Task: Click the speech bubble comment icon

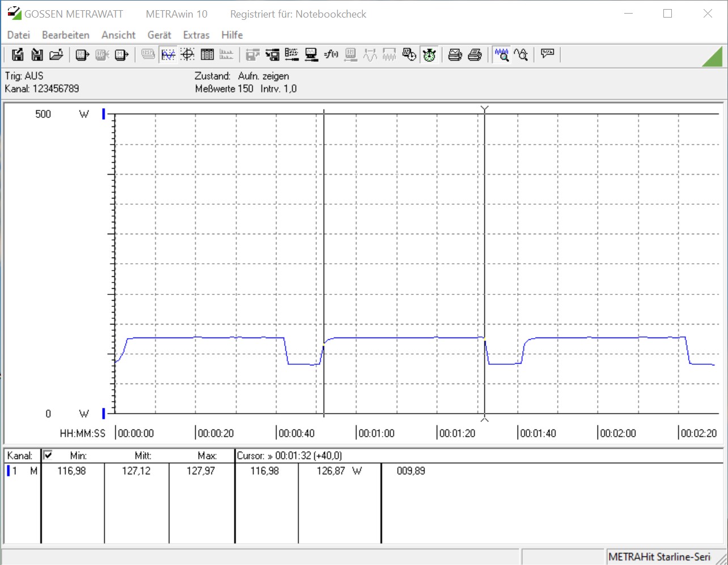Action: [547, 54]
